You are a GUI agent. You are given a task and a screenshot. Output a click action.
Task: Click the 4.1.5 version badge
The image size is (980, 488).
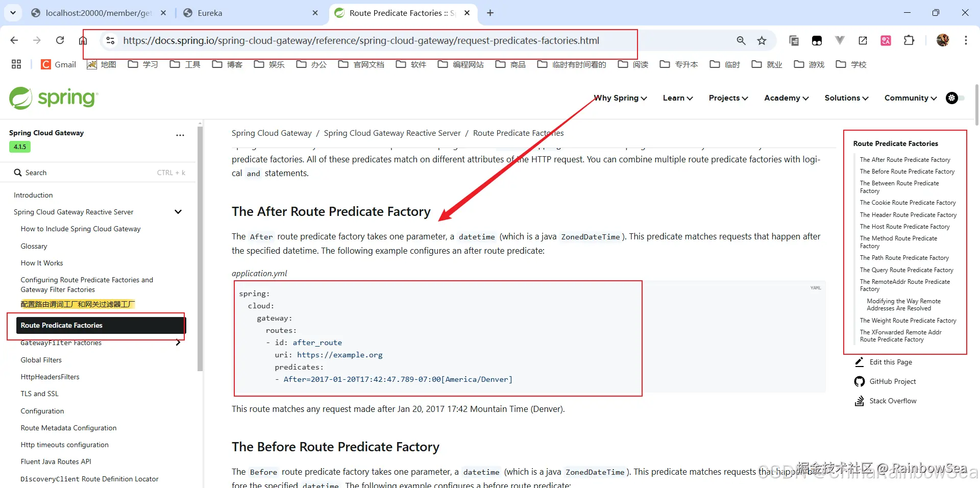tap(20, 147)
